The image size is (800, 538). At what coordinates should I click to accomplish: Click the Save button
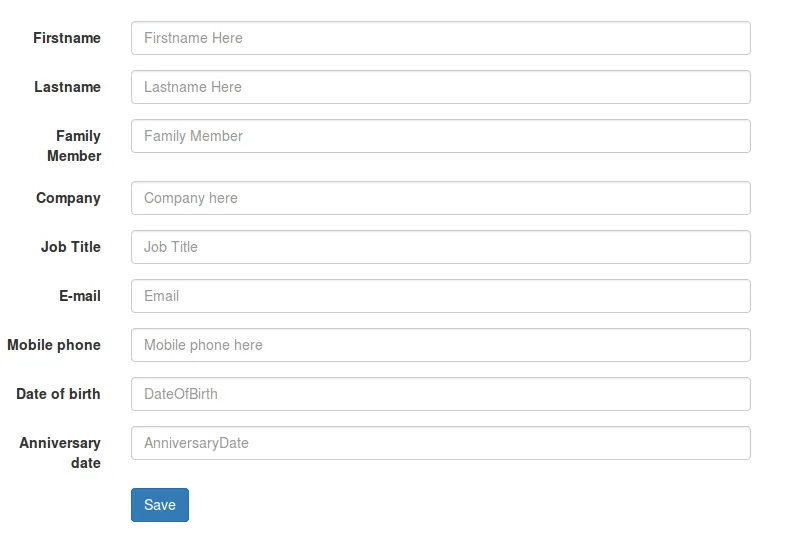[x=159, y=505]
